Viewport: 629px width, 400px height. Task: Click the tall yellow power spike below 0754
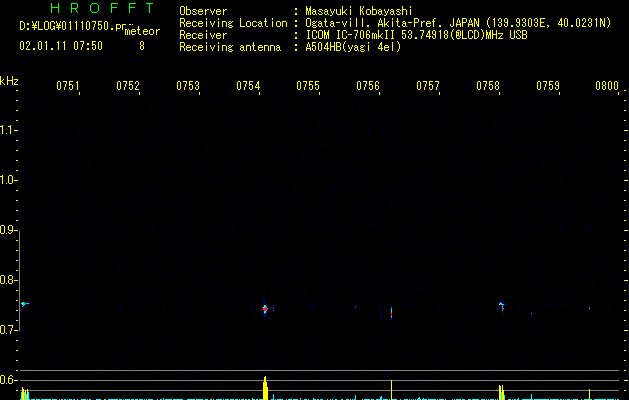265,388
